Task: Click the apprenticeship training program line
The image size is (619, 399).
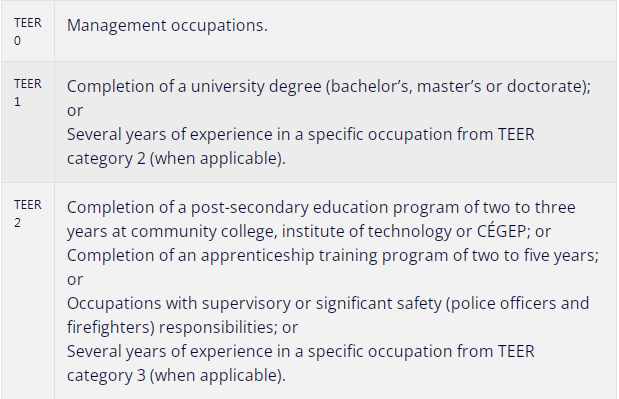Action: coord(333,256)
